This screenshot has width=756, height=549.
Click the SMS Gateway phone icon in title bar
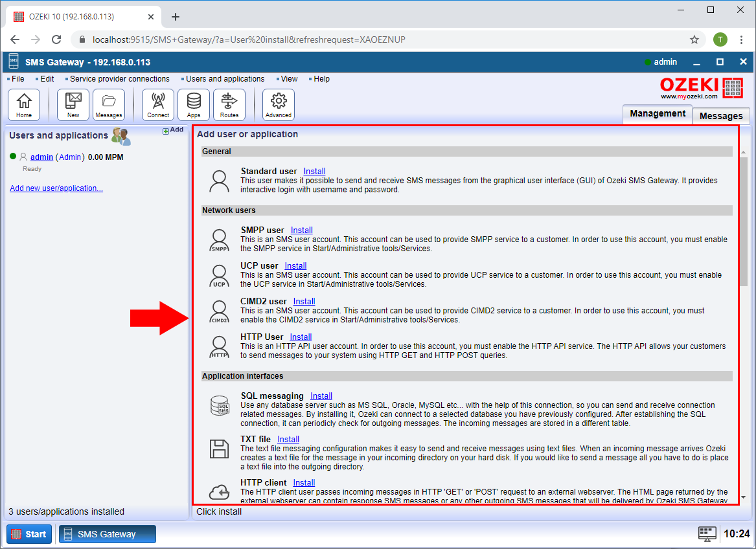coord(14,62)
